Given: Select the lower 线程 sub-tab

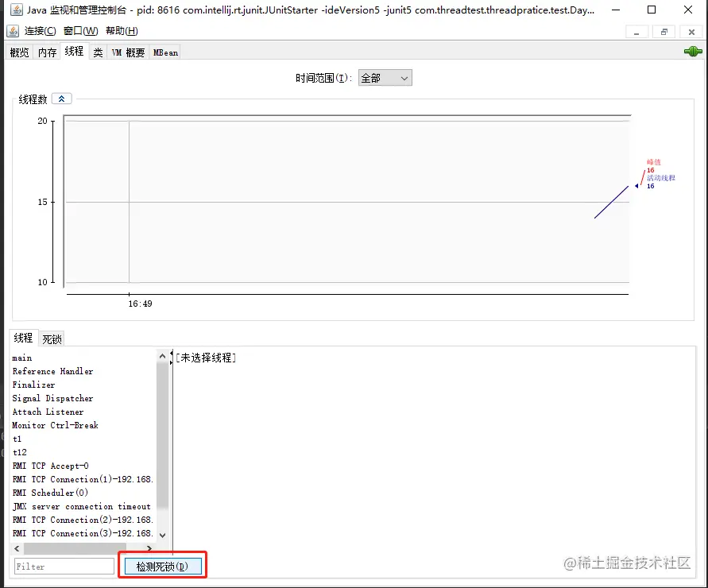Looking at the screenshot, I should click(x=23, y=338).
